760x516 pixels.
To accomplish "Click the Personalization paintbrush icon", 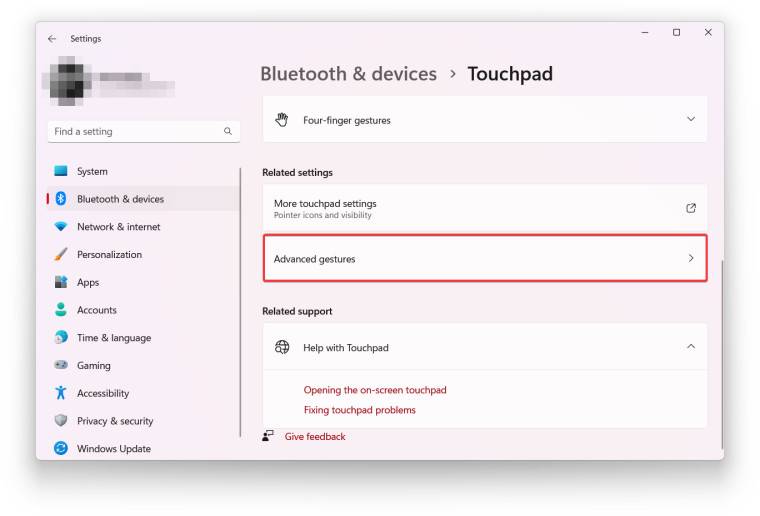I will [x=61, y=254].
